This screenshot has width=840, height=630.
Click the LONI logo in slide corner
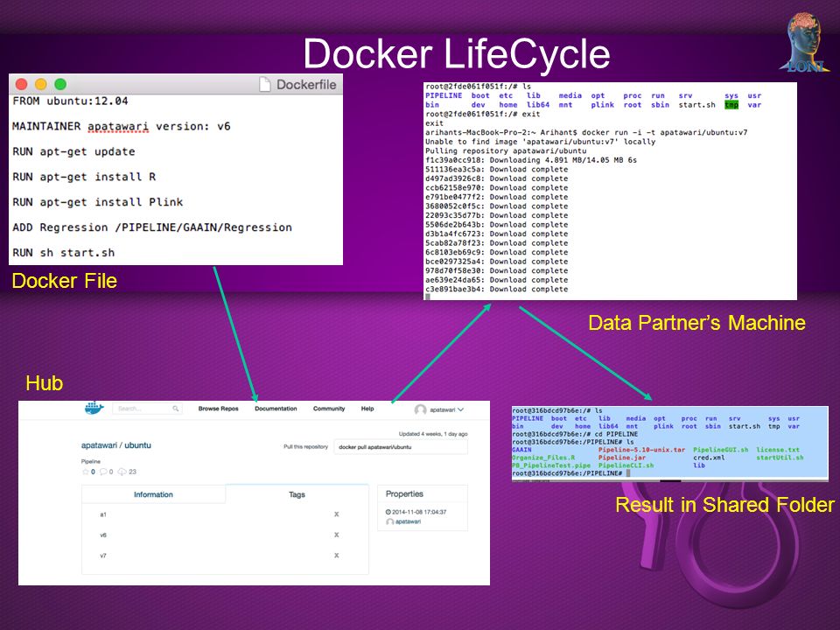(x=805, y=43)
